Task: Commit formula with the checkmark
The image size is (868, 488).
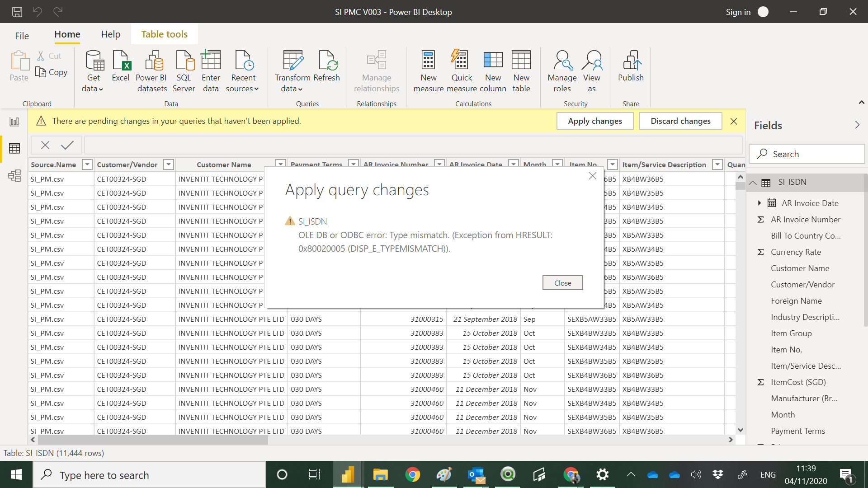Action: pyautogui.click(x=67, y=145)
